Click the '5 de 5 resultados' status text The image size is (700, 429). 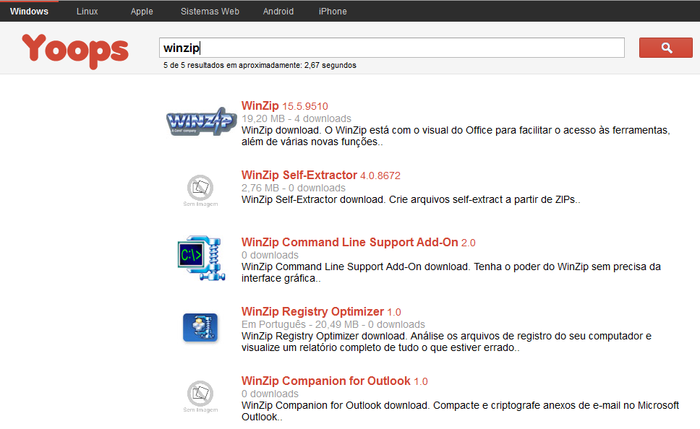(x=260, y=65)
